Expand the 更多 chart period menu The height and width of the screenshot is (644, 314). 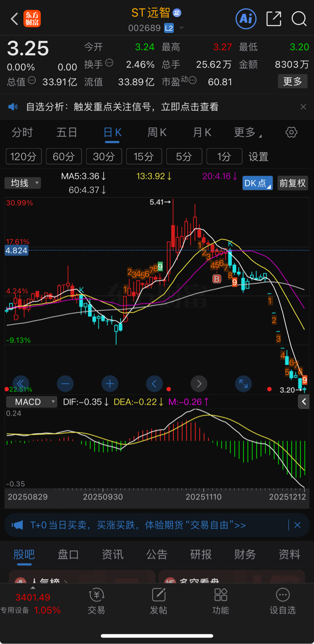[x=247, y=132]
